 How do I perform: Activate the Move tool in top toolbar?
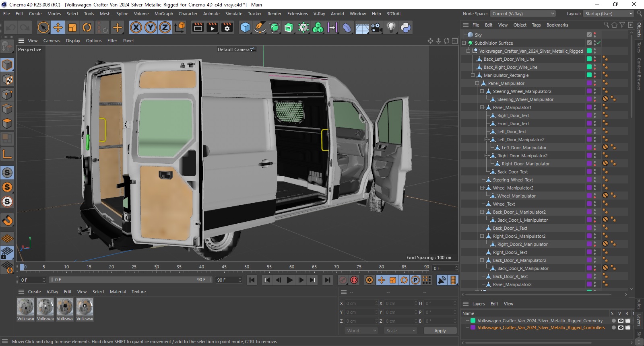click(x=58, y=27)
